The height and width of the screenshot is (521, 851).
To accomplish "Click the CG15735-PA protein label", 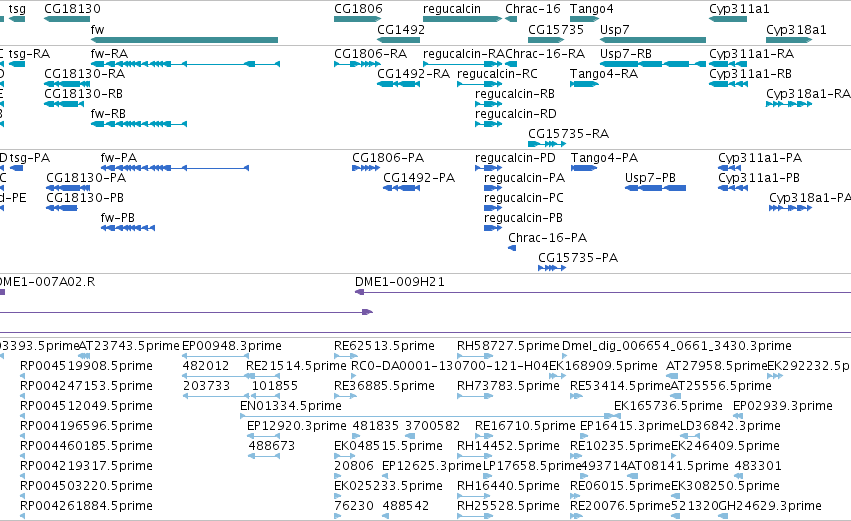I will (578, 258).
